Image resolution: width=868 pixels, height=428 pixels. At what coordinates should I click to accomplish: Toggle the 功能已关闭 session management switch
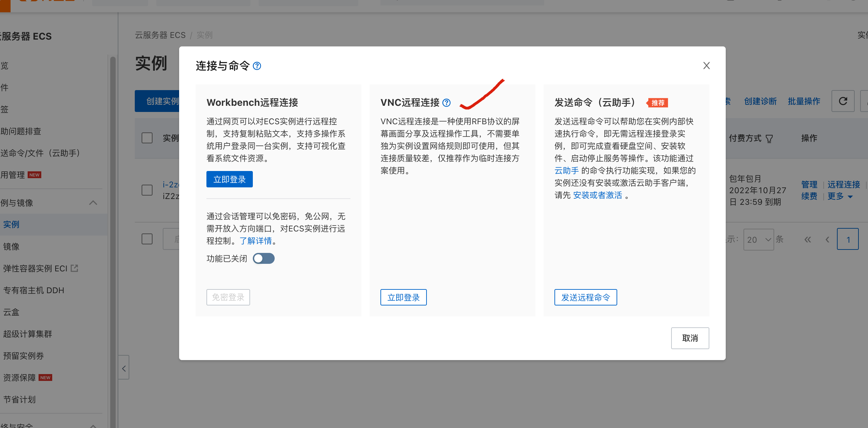click(263, 258)
